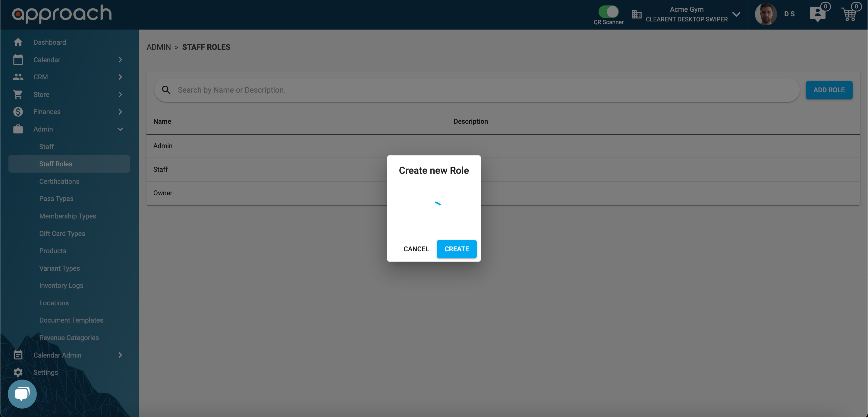Click the Calendar sidebar icon

18,60
